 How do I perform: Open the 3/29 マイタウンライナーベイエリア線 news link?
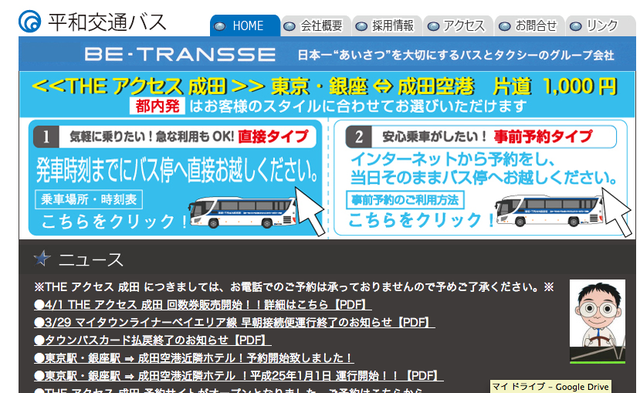[x=234, y=322]
